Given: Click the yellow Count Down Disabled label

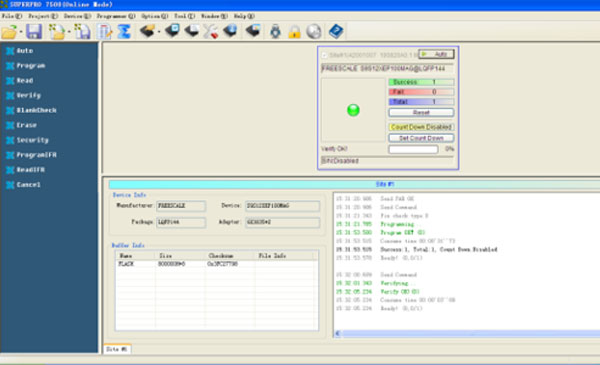Looking at the screenshot, I should point(421,127).
